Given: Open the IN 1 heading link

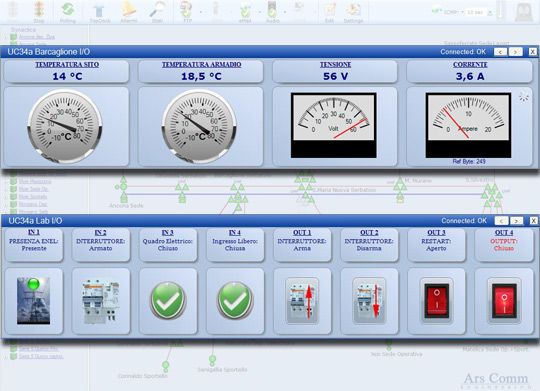Looking at the screenshot, I should click(x=34, y=233).
